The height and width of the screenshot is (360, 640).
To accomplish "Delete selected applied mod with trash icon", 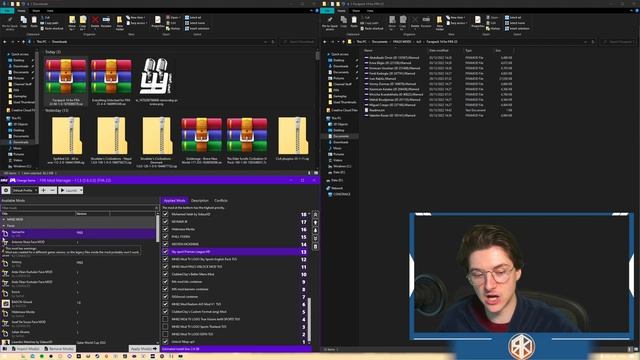I will tap(315, 247).
